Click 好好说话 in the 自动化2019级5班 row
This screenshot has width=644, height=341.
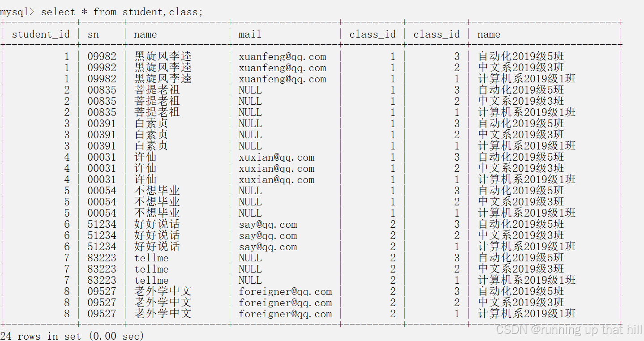(x=157, y=224)
